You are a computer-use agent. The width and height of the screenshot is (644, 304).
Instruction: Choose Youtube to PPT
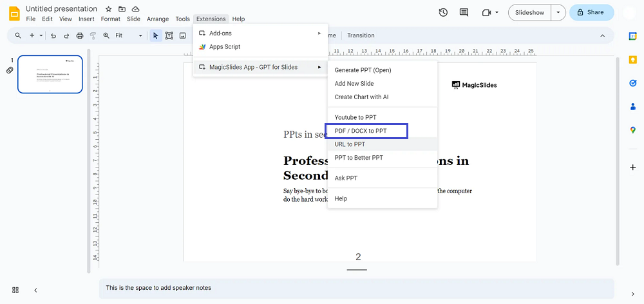coord(383,117)
